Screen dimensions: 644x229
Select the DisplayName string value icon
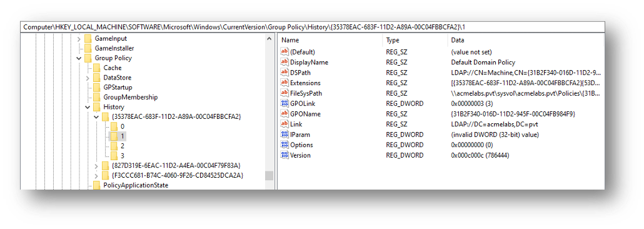click(284, 62)
